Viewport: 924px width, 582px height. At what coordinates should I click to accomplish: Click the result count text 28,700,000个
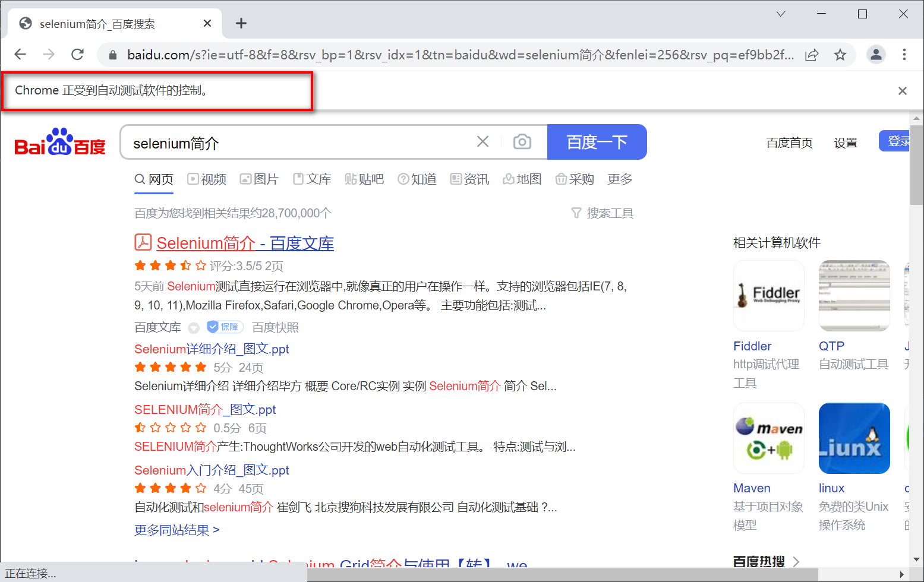297,213
